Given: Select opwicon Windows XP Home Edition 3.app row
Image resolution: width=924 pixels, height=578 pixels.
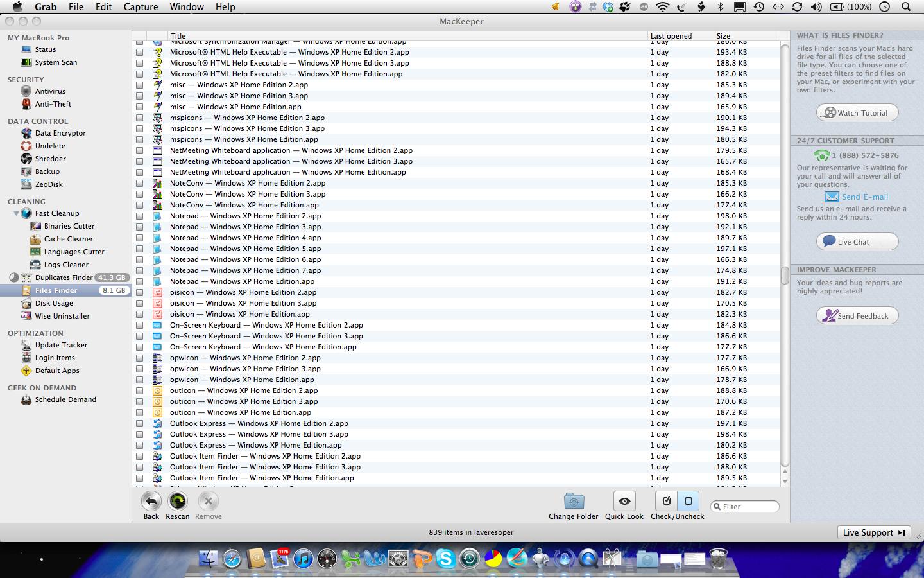Looking at the screenshot, I should (x=457, y=369).
